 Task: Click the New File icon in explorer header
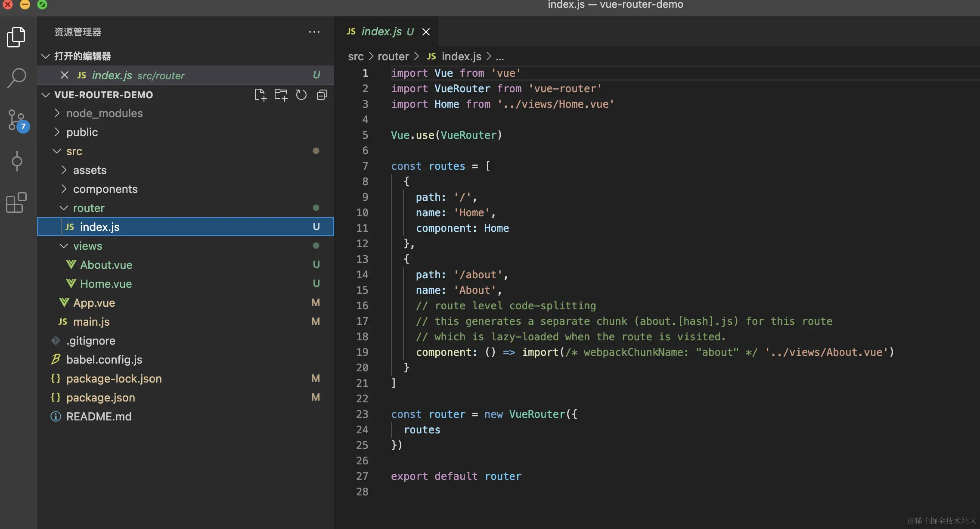[x=260, y=95]
